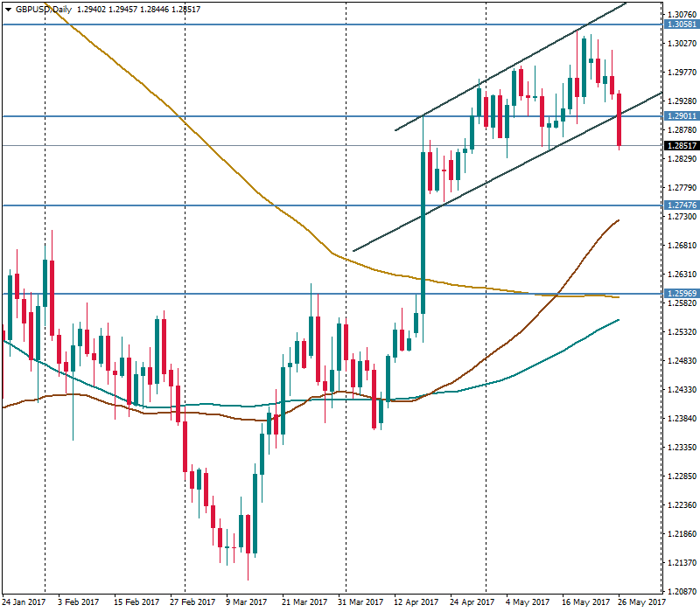Select the 1.27476 support level price tag
The image size is (700, 612).
681,205
